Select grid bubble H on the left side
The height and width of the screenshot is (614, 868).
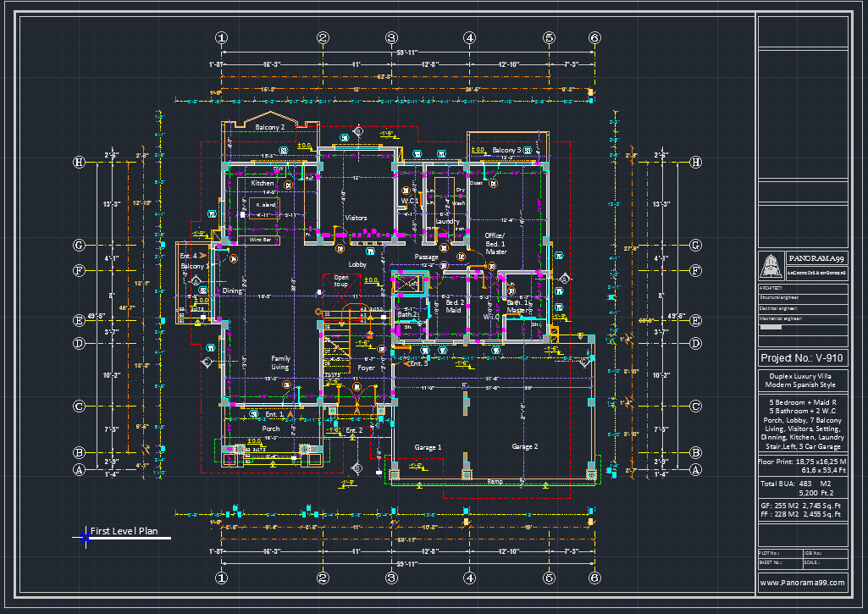(79, 163)
